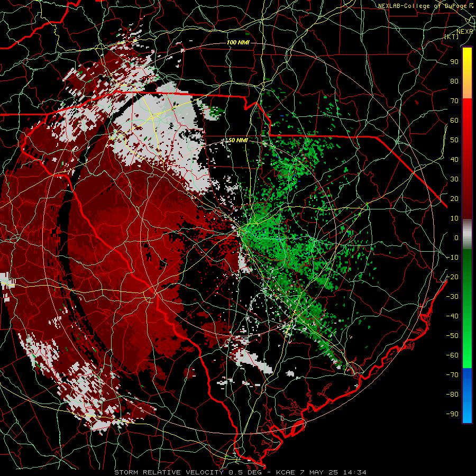Click the "50 NMI" range ring label
476x476 pixels.
(x=239, y=140)
